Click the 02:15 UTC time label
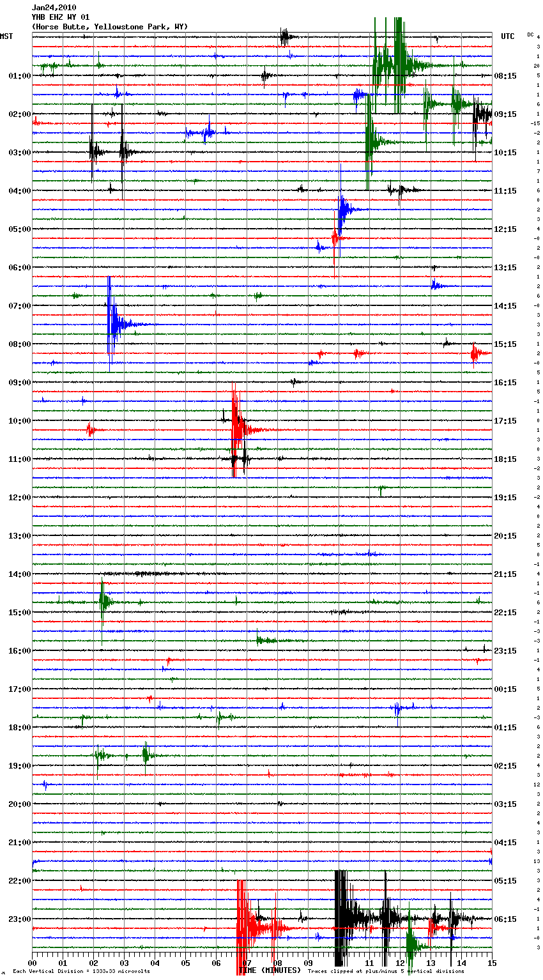 [x=505, y=766]
